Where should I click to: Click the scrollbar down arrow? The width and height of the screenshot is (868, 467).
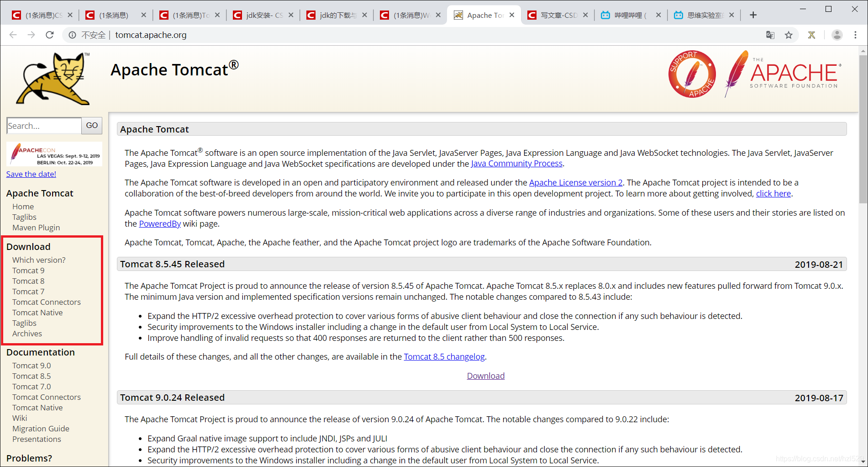(x=863, y=462)
